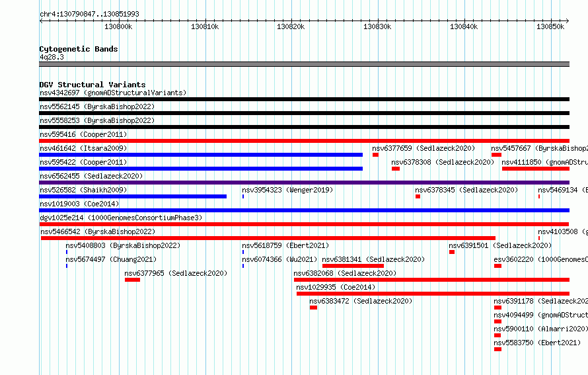Click the 130800k ruler position
588x375 pixels.
[x=118, y=26]
